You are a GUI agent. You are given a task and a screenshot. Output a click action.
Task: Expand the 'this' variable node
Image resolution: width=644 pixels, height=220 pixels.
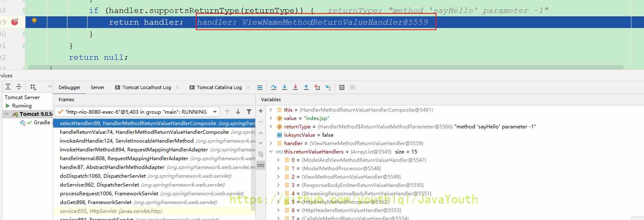pyautogui.click(x=271, y=110)
